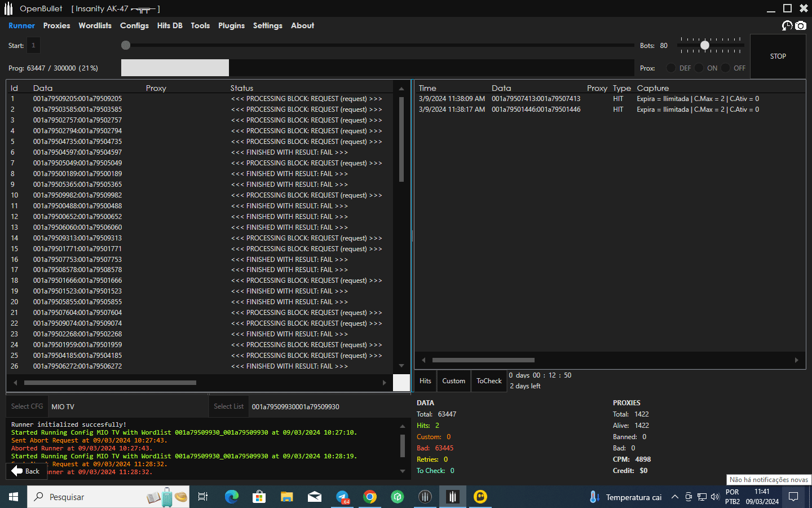Open the Settings menu
Screen dimensions: 812x508
pos(267,25)
